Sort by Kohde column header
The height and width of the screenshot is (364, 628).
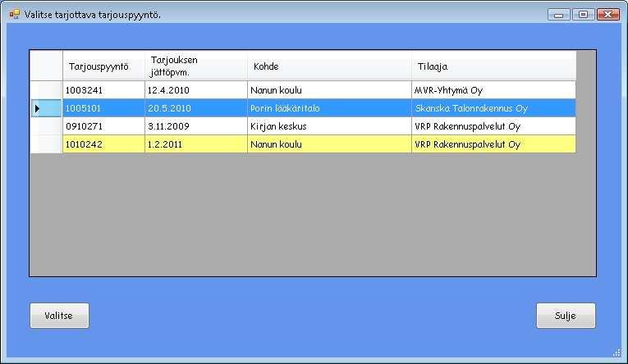click(x=330, y=66)
